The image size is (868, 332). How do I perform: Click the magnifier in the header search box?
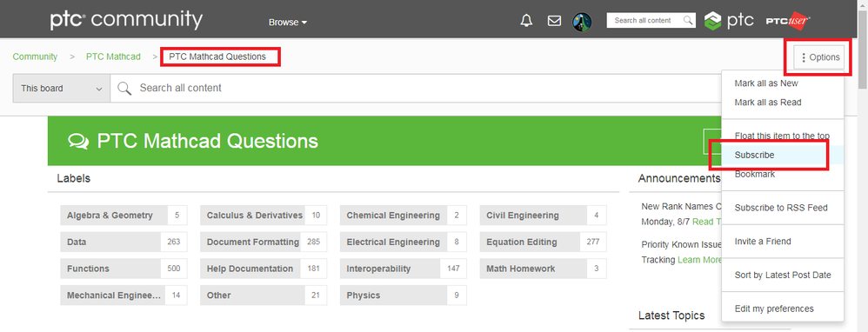tap(688, 21)
